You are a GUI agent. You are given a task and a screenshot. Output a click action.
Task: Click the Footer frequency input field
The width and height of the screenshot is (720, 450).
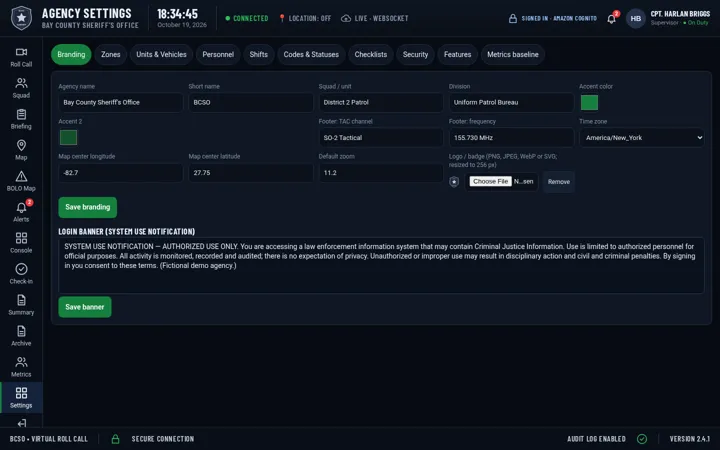coord(511,138)
